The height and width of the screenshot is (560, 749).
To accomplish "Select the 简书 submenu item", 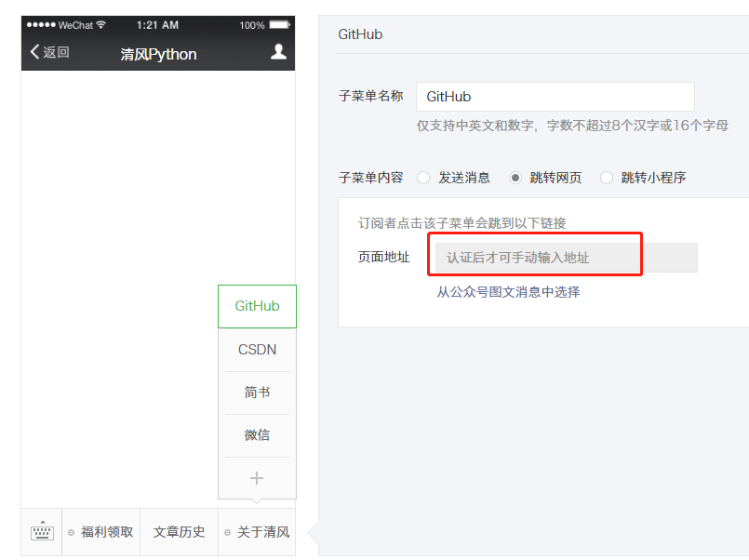I will 257,393.
